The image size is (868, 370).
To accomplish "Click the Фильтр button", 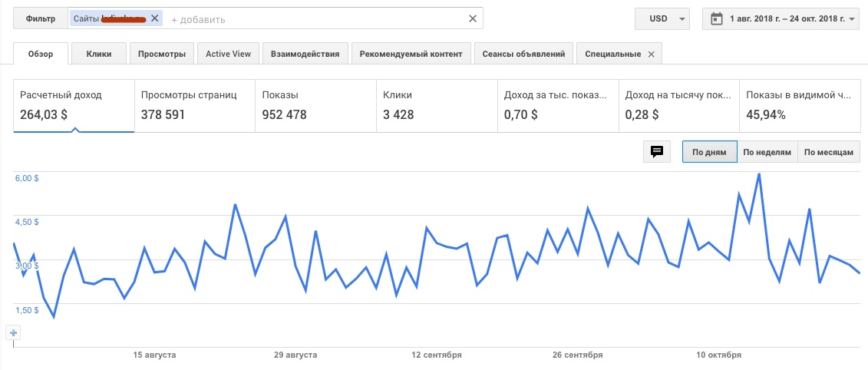I will [x=41, y=19].
